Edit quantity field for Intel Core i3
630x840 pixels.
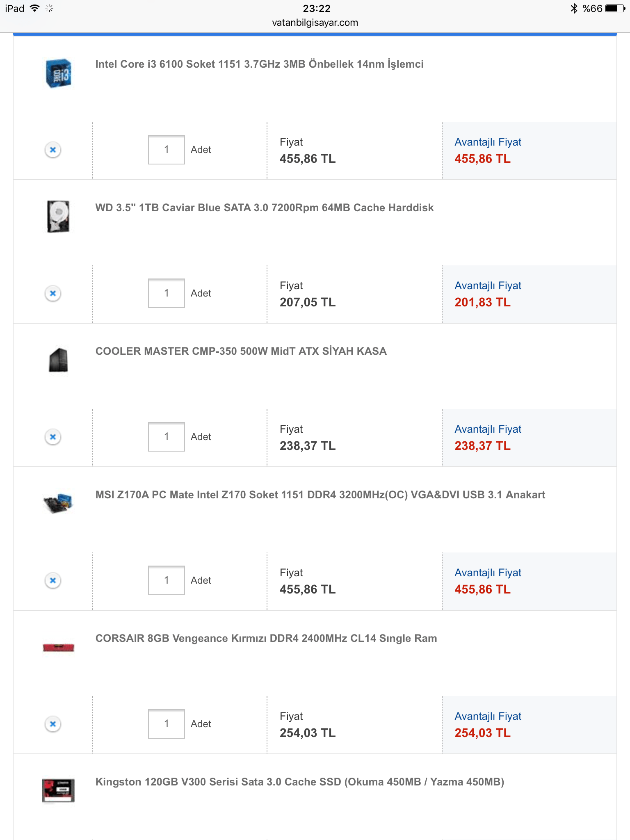pyautogui.click(x=166, y=150)
